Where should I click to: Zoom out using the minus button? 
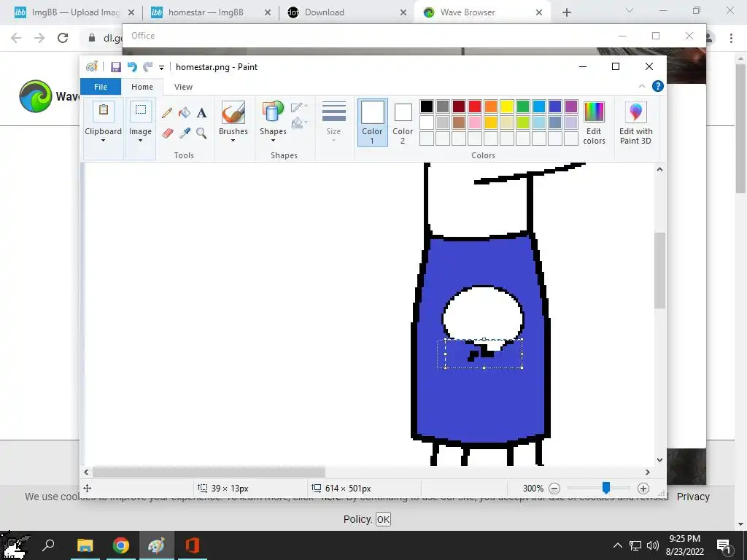pyautogui.click(x=554, y=488)
